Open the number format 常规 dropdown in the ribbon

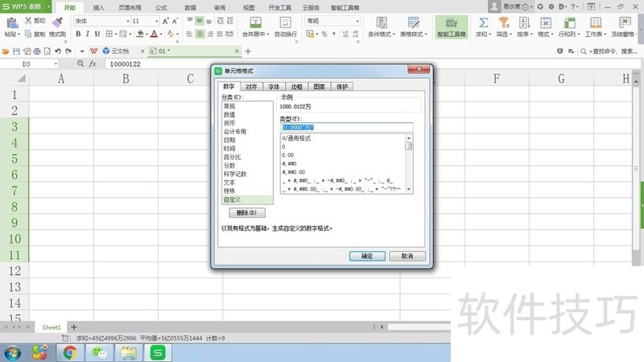tap(357, 21)
